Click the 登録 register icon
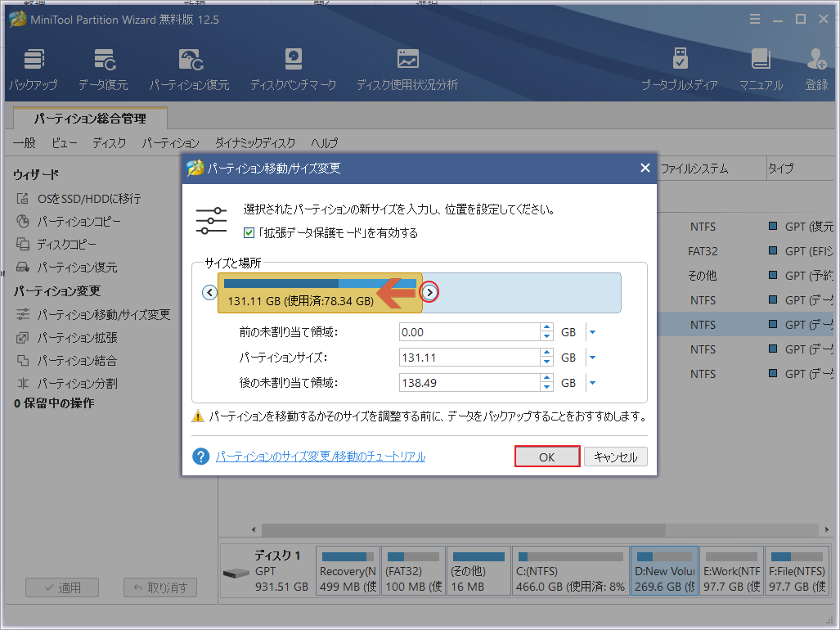This screenshot has height=630, width=840. [816, 70]
